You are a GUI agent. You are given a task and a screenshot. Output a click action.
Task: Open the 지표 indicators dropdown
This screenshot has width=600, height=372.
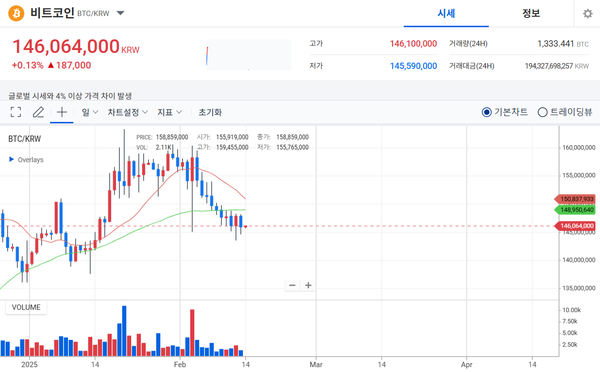click(x=170, y=112)
